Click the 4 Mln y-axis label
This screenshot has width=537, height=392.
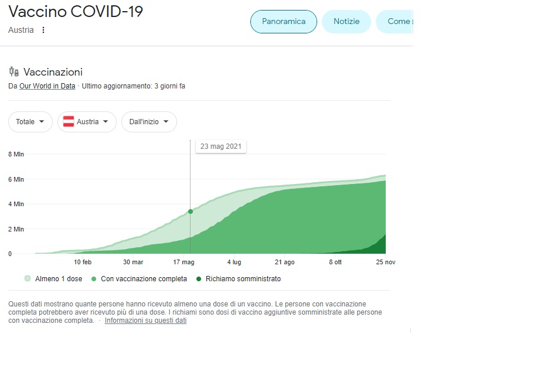point(16,204)
